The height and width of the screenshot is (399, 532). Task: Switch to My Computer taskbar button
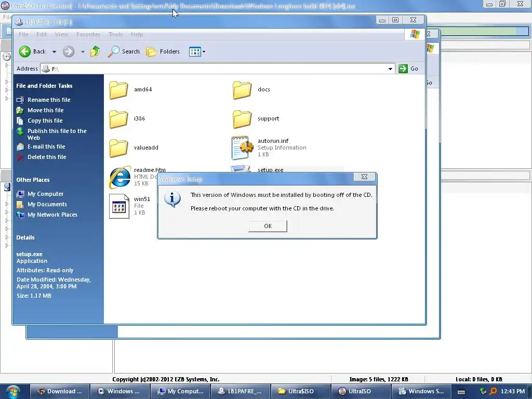tap(180, 391)
